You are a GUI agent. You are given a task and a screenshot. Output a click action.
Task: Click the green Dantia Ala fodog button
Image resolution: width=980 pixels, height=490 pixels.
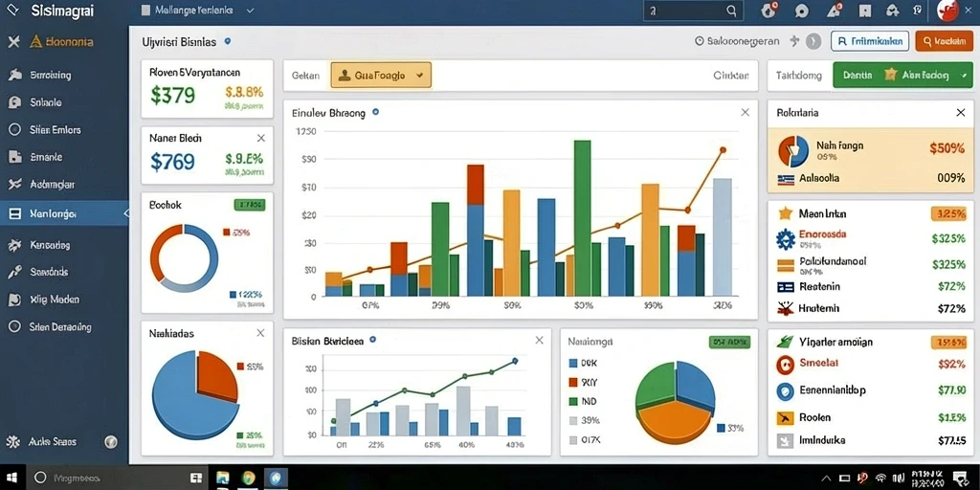pos(902,75)
